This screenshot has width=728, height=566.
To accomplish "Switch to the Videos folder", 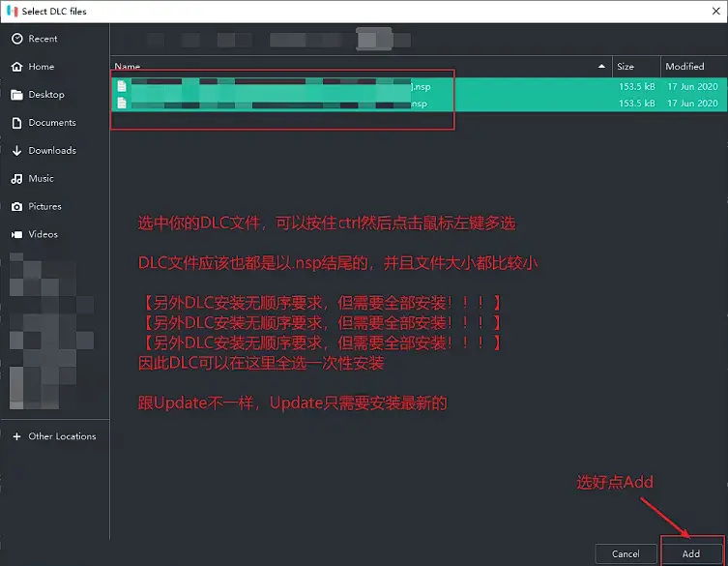I will point(43,234).
